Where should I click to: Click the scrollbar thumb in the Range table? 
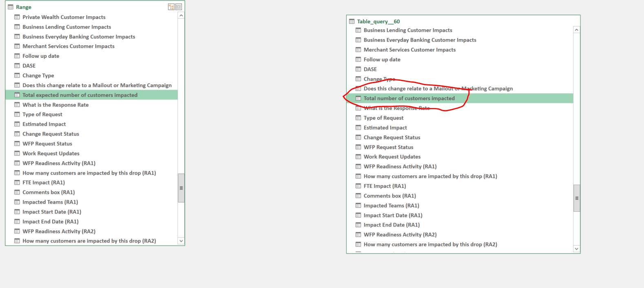click(x=181, y=188)
